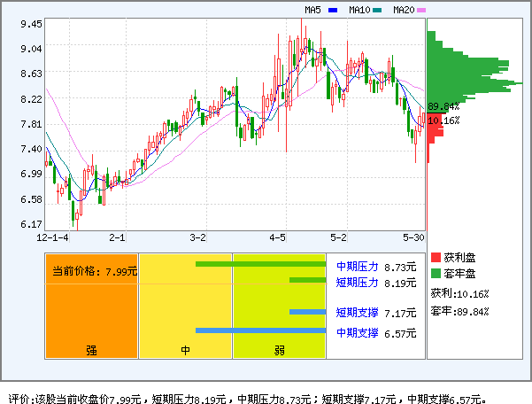Click the 8.63 price axis label
The height and width of the screenshot is (404, 532).
click(x=31, y=74)
